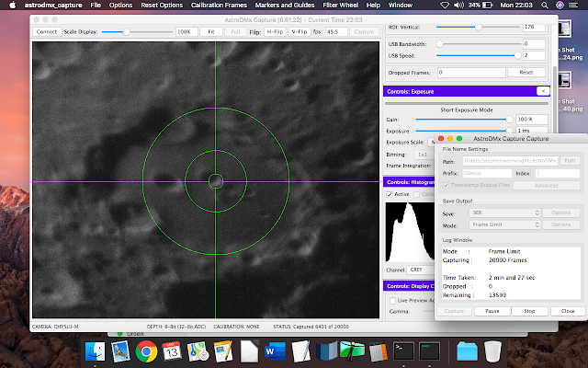Screen dimensions: 588x368
Task: Open the second terminal-style app with green text
Action: 429,351
